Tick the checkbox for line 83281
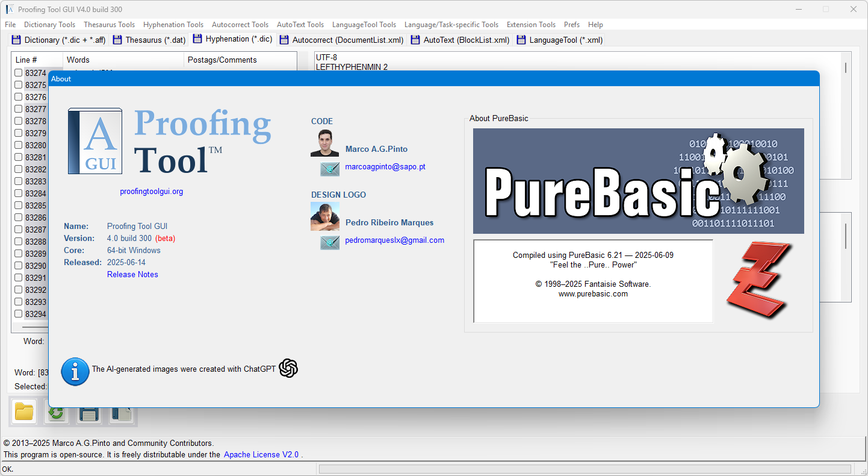 (19, 157)
